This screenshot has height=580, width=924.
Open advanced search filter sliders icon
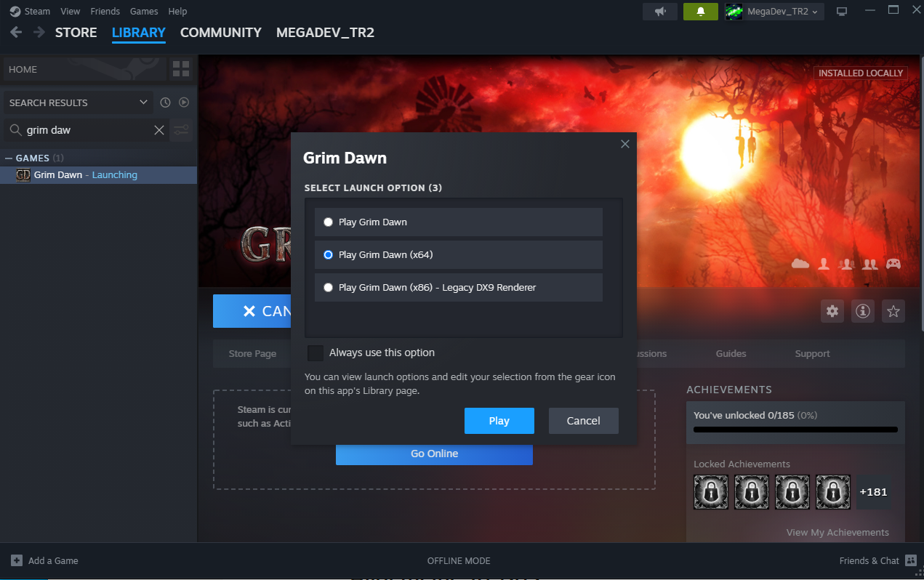pyautogui.click(x=182, y=130)
